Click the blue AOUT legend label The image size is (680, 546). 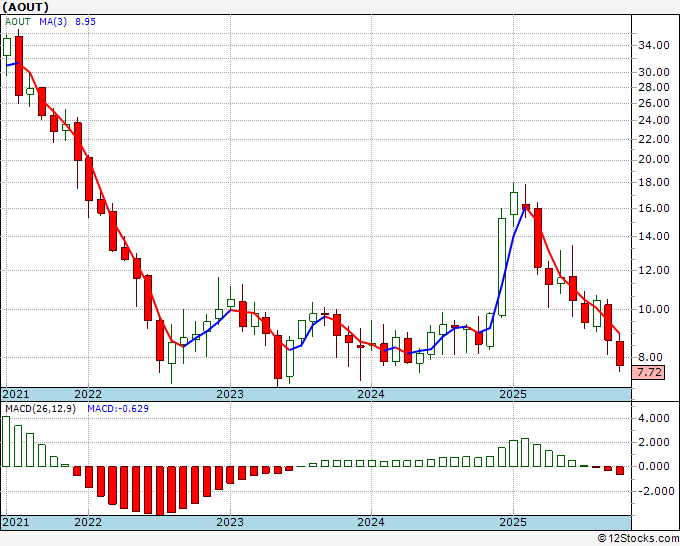[x=17, y=22]
